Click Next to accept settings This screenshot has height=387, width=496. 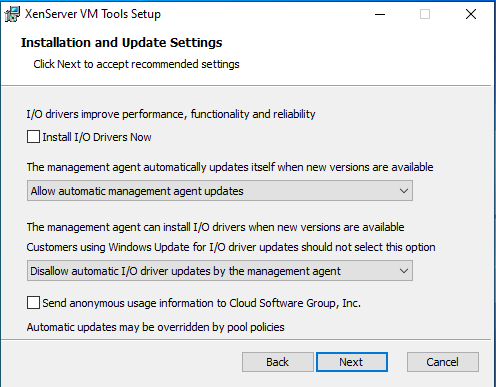pos(352,362)
